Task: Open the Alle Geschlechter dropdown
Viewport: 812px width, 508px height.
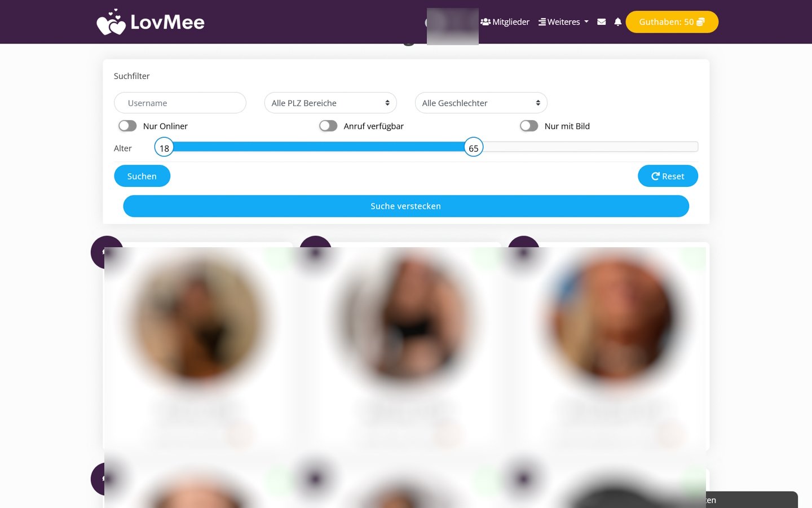Action: [x=481, y=103]
